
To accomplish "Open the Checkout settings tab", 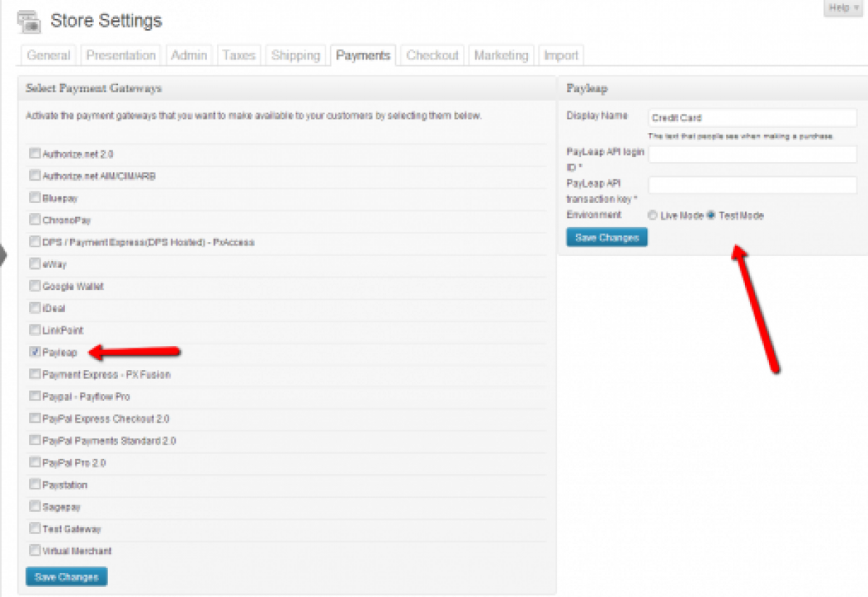I will [x=432, y=56].
